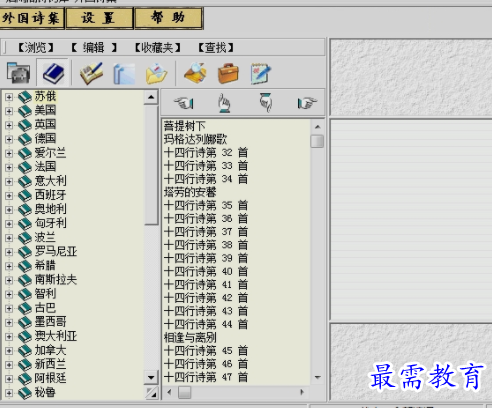Click the brown briefcase icon
The height and width of the screenshot is (408, 492).
pos(228,72)
